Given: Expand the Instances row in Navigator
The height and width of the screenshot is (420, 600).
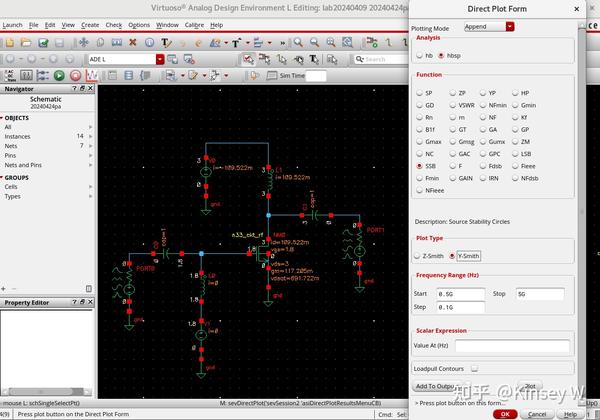Looking at the screenshot, I should [x=91, y=136].
